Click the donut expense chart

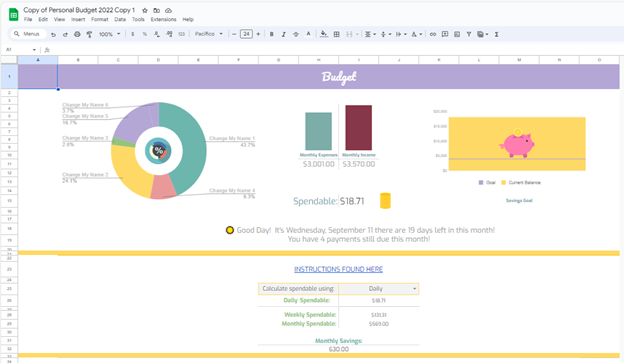pyautogui.click(x=159, y=150)
